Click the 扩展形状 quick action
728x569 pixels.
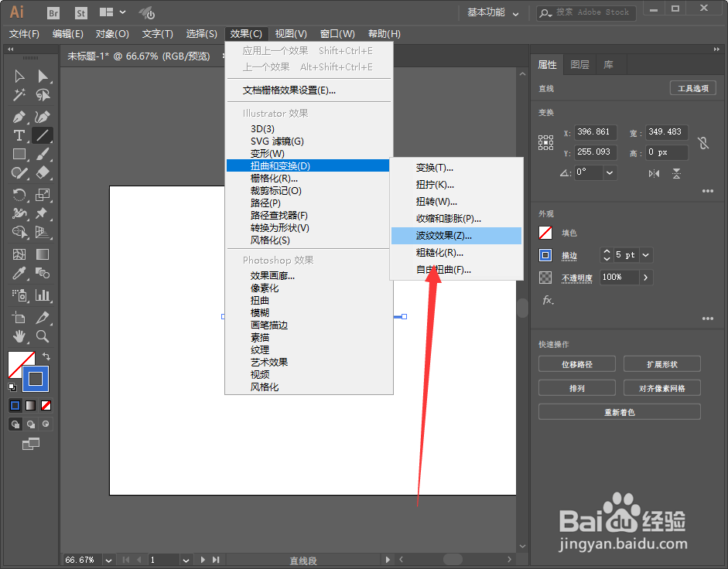coord(662,364)
